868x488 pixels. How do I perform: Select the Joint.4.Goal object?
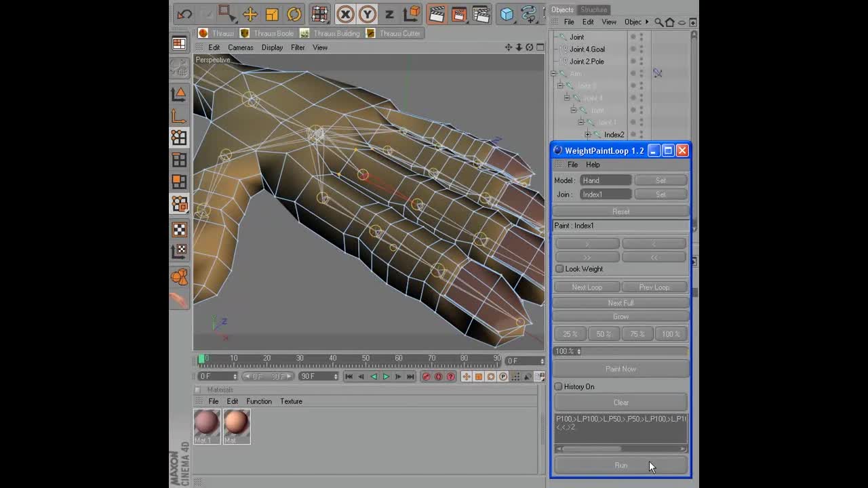587,49
